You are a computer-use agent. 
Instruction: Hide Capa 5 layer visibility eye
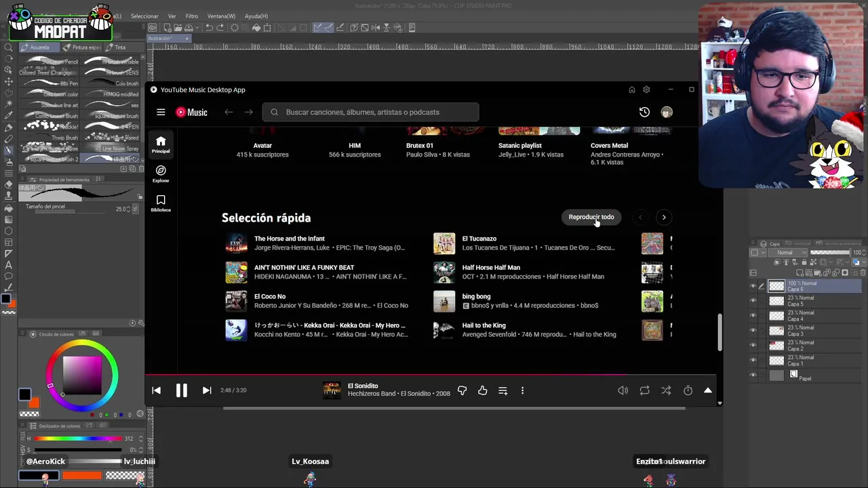tap(753, 301)
